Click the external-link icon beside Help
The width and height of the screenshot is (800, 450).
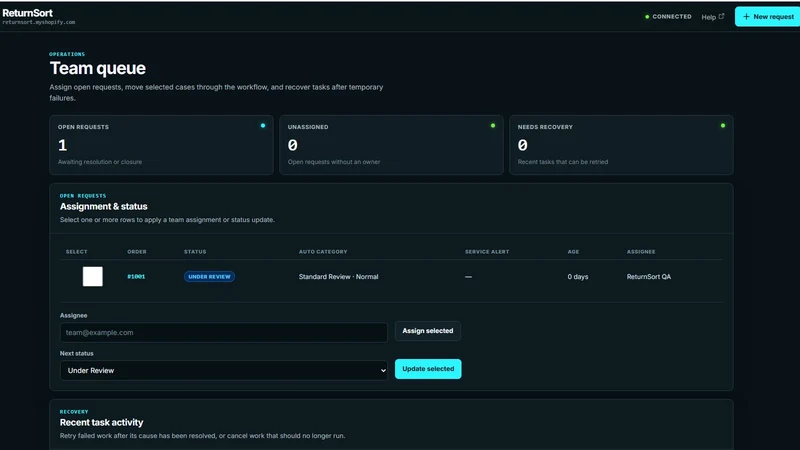[x=721, y=16]
